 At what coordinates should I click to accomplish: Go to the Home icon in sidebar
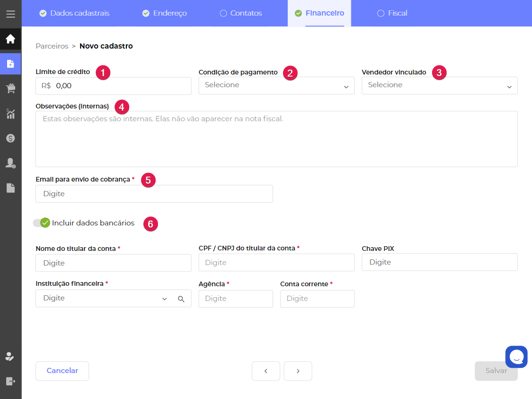[x=10, y=39]
